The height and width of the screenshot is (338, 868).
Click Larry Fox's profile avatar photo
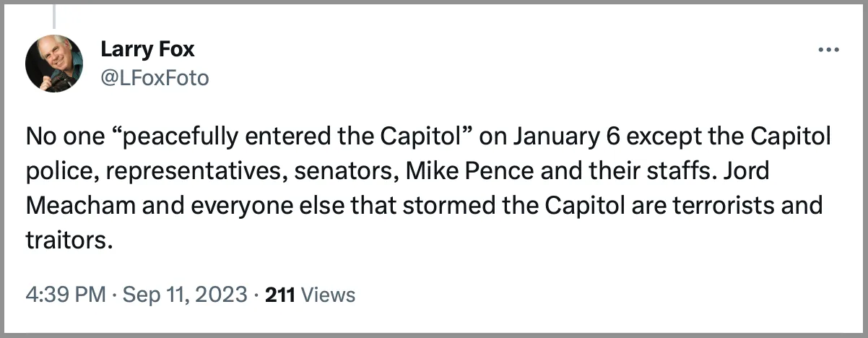pyautogui.click(x=54, y=64)
